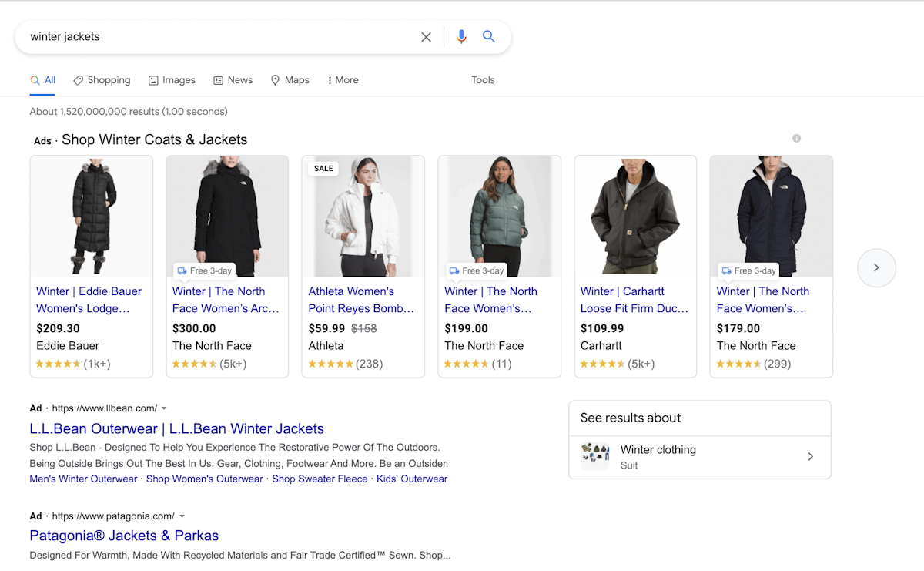This screenshot has width=924, height=571.
Task: Click the magnifying glass search icon
Action: [x=489, y=36]
